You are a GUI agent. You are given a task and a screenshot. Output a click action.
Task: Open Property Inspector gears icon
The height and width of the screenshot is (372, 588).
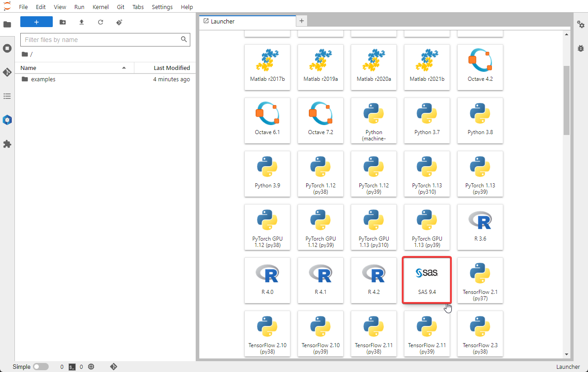point(581,25)
